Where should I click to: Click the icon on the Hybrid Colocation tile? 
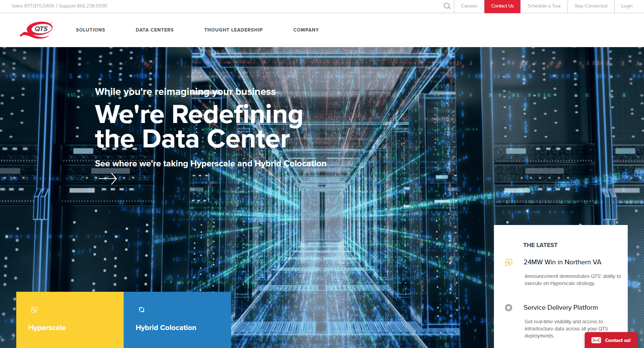click(142, 310)
